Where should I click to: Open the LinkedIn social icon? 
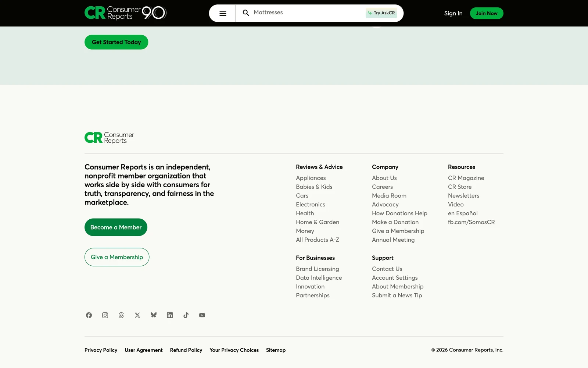point(170,315)
